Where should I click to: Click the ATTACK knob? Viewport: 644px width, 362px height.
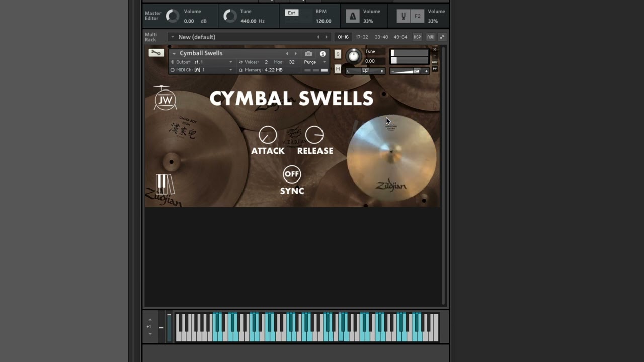[x=268, y=135]
